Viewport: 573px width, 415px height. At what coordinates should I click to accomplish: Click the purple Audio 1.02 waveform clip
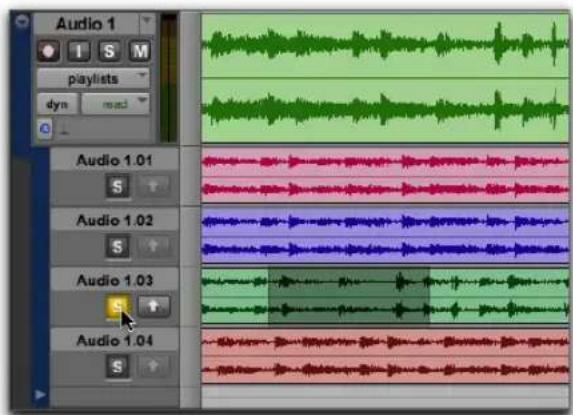tap(385, 235)
